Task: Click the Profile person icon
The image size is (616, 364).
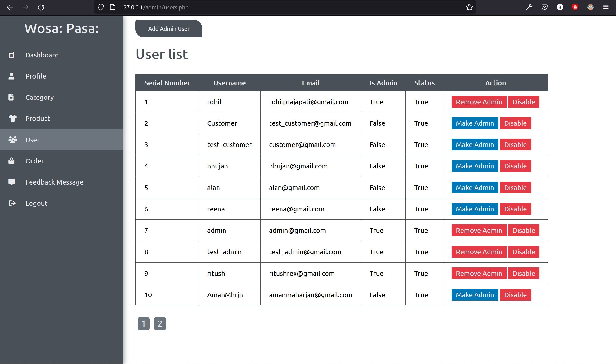Action: coord(12,76)
